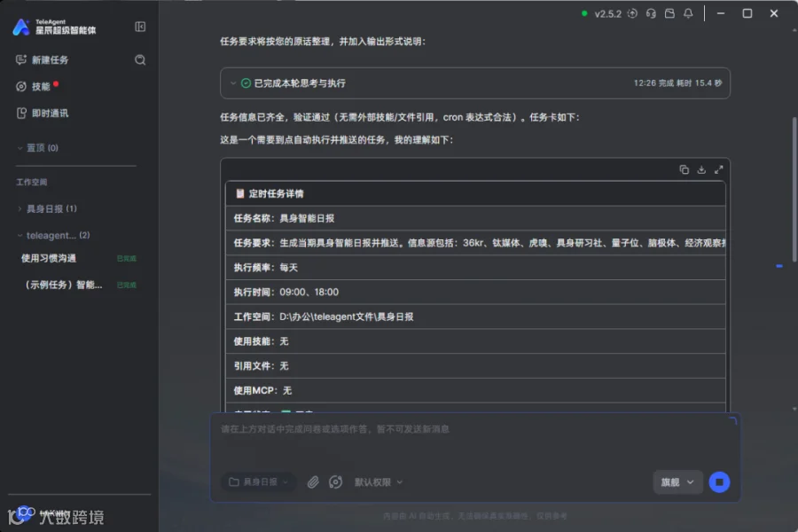The image size is (798, 532).
Task: Select the 使用习惯沟通 task
Action: 49,258
